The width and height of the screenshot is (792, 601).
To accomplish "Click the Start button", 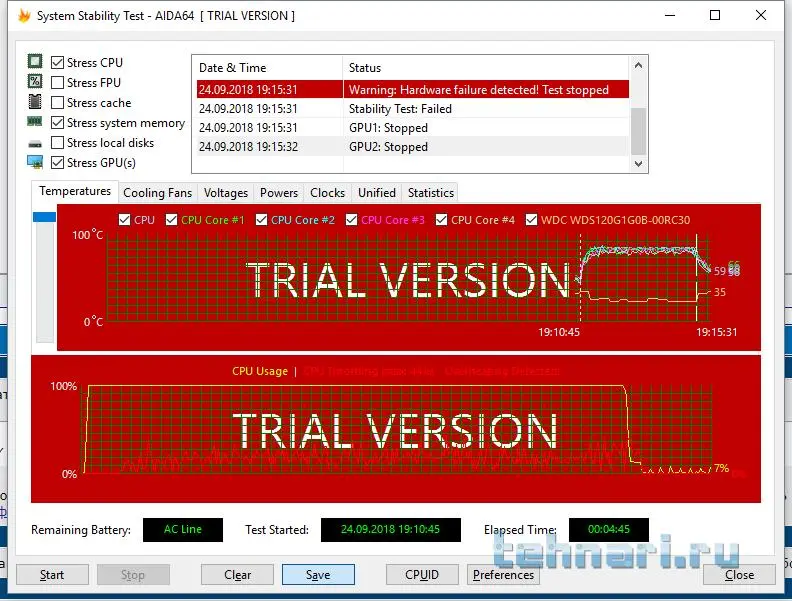I will pos(52,575).
